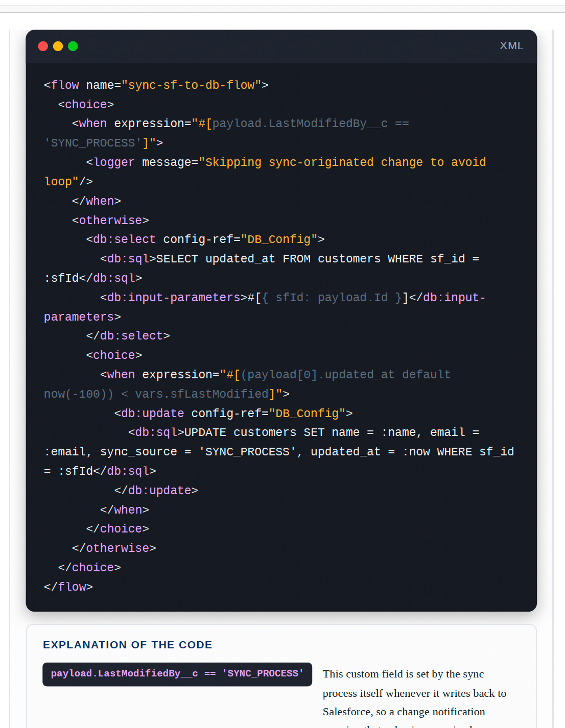Click the db:input-parameters line

pos(265,307)
